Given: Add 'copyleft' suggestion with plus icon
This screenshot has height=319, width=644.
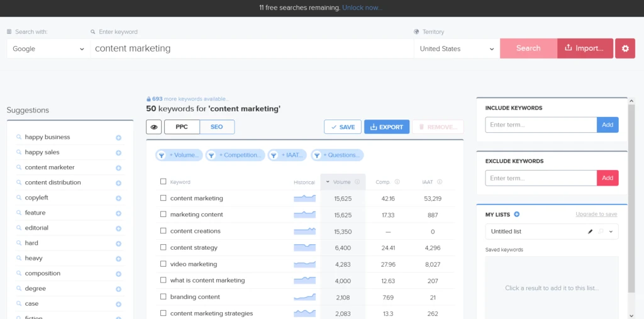Looking at the screenshot, I should 118,198.
